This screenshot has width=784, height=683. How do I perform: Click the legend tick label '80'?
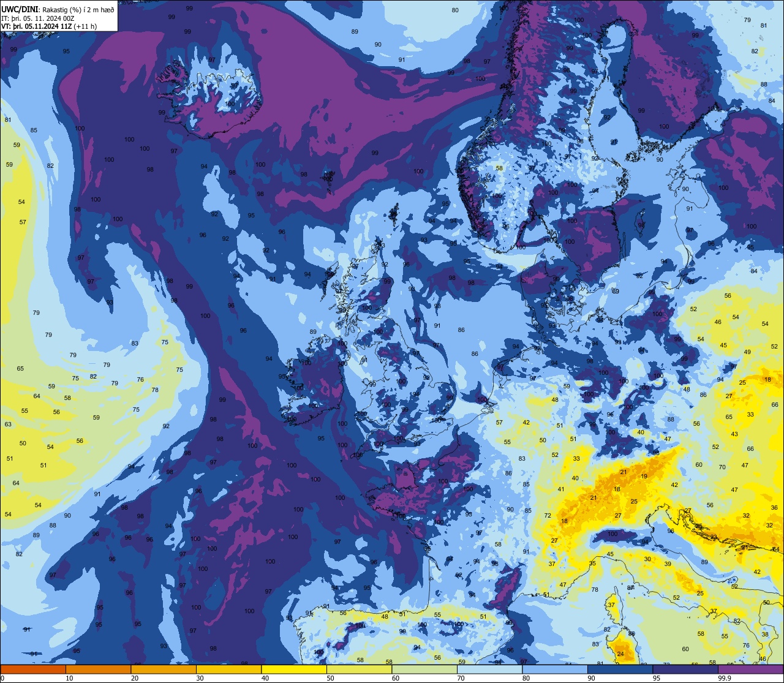[526, 678]
